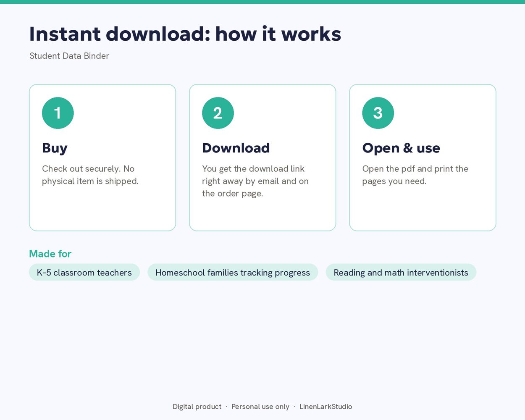
Task: Click the step 2 number circle
Action: click(x=218, y=113)
